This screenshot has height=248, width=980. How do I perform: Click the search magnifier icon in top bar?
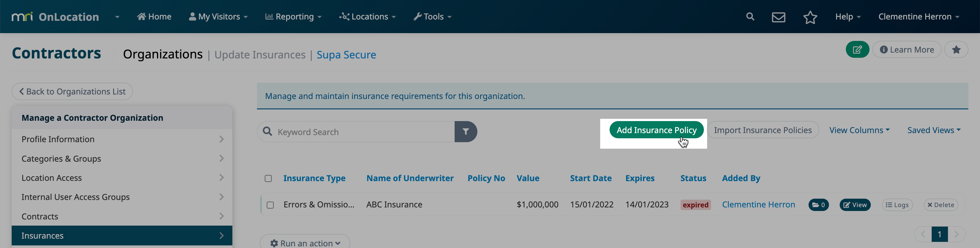(750, 16)
